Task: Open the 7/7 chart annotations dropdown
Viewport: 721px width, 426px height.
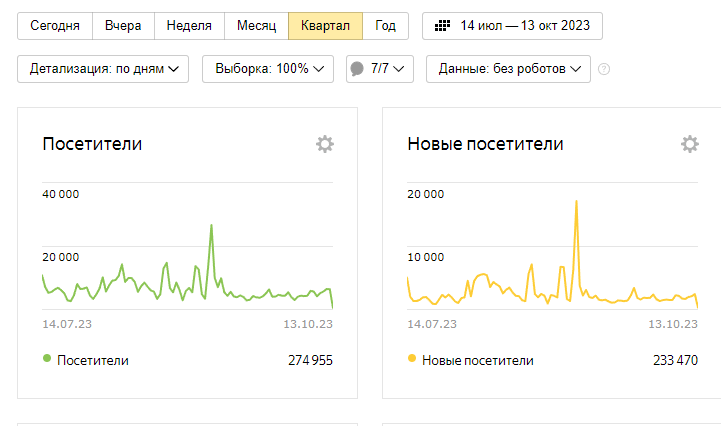Action: [379, 69]
